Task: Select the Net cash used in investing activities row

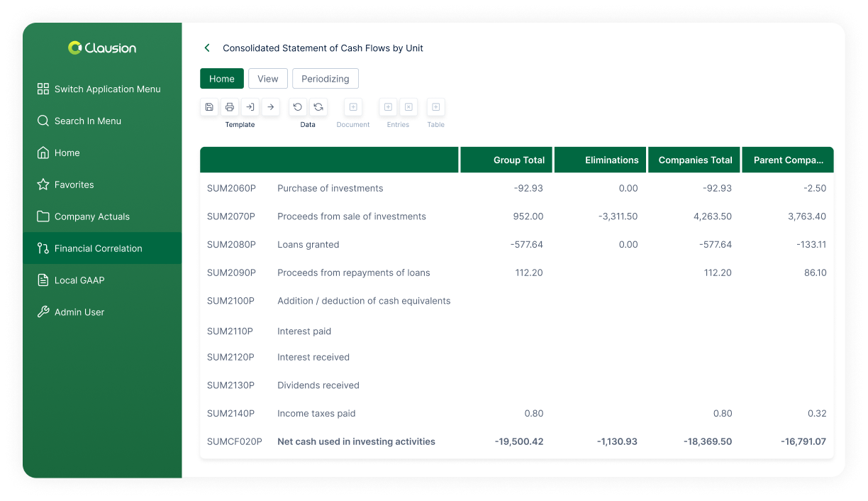Action: (x=356, y=441)
